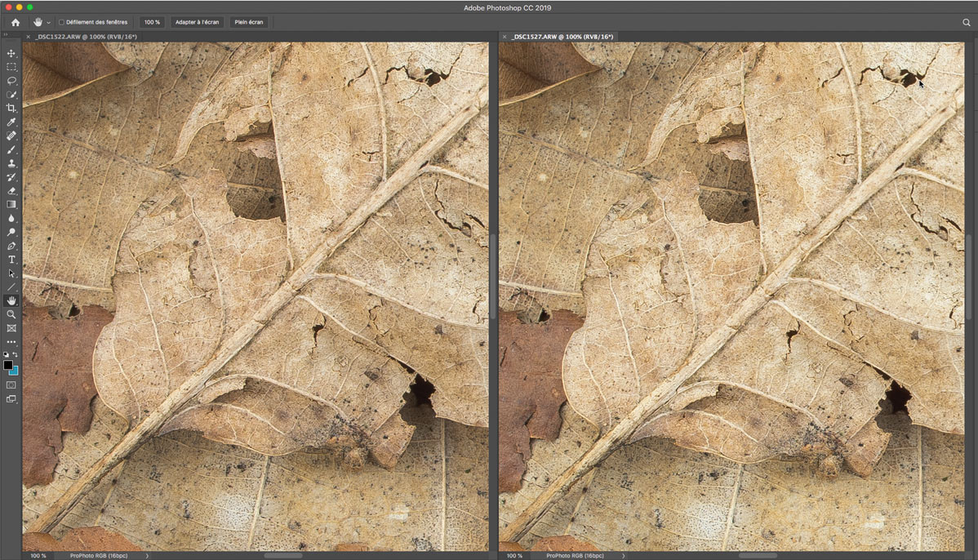Image resolution: width=978 pixels, height=560 pixels.
Task: Select the Clone Stamp tool
Action: (x=11, y=163)
